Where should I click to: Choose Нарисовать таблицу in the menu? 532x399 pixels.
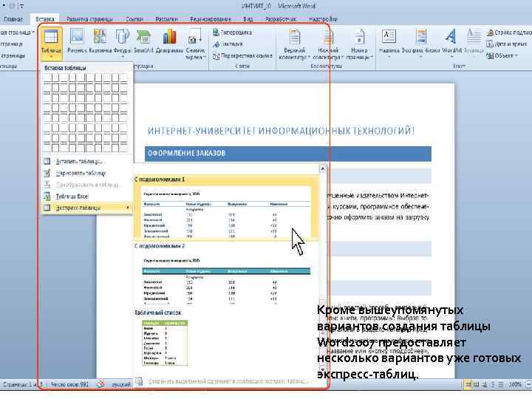87,173
